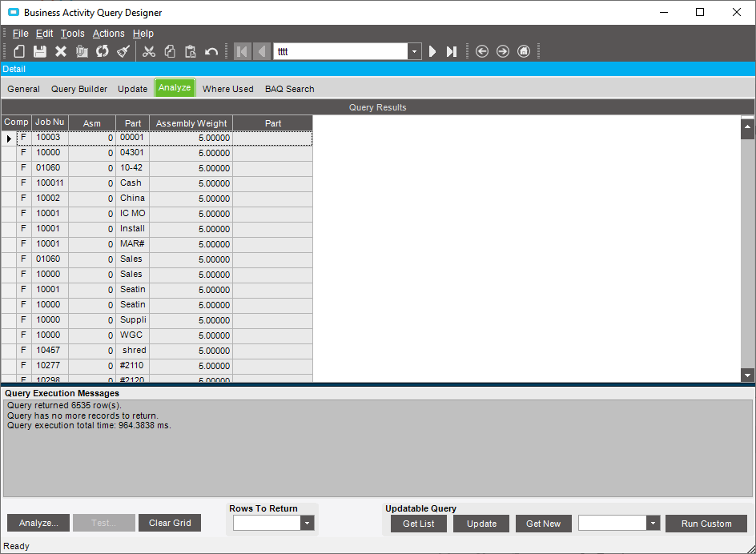
Task: Switch to the General tab
Action: click(x=24, y=89)
